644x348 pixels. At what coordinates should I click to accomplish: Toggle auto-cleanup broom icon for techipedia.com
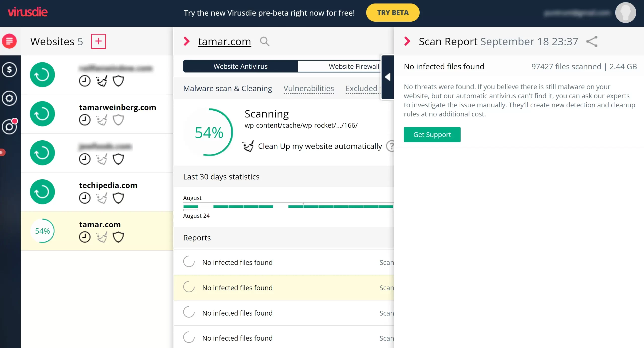coord(102,198)
